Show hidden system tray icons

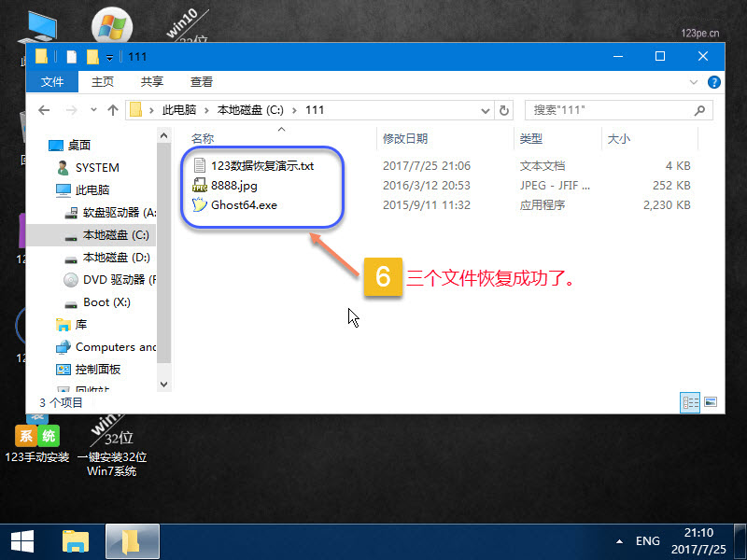(619, 541)
